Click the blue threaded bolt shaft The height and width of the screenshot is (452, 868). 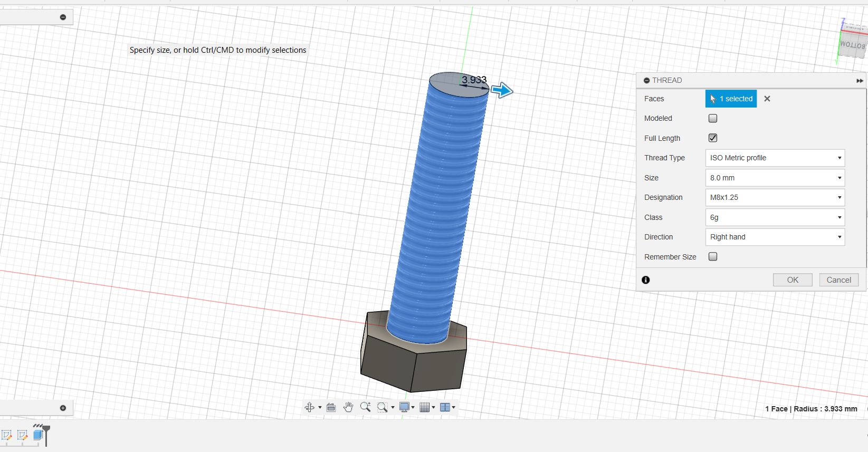click(437, 211)
